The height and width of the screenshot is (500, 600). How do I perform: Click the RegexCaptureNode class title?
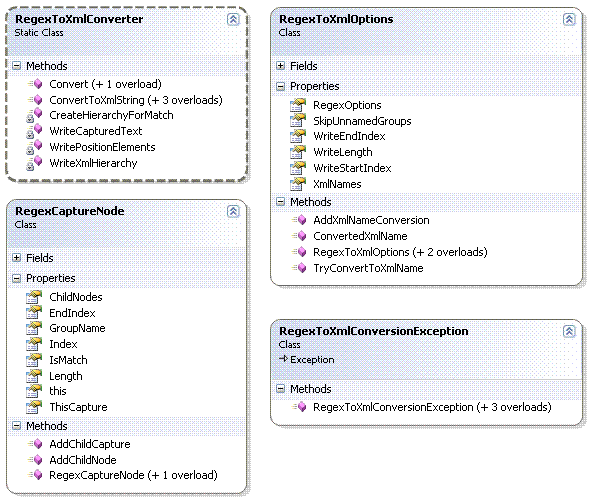pos(69,211)
